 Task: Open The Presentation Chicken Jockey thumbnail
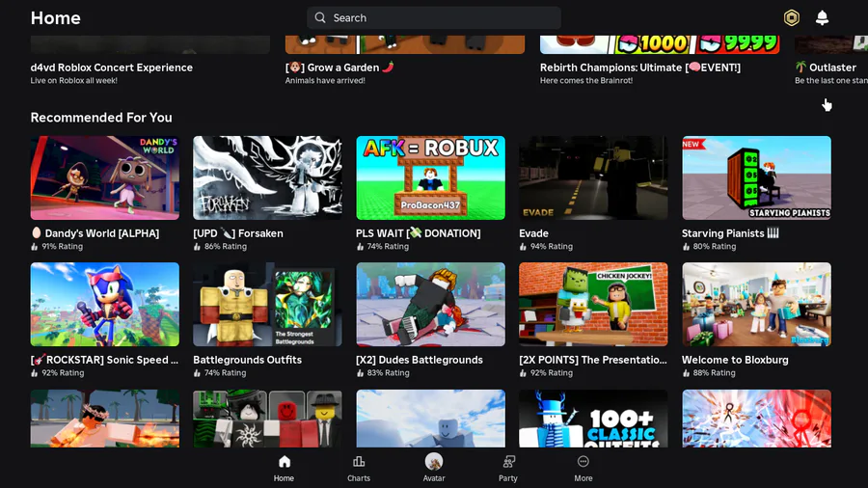tap(593, 305)
